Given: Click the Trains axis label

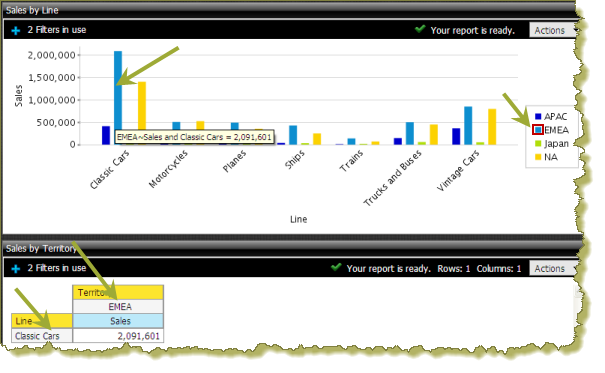Looking at the screenshot, I should point(351,161).
